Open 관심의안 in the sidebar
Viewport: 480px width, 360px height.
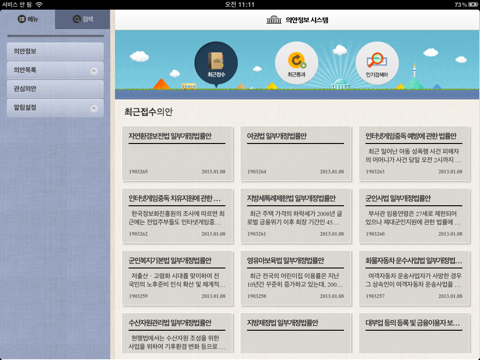[x=55, y=89]
